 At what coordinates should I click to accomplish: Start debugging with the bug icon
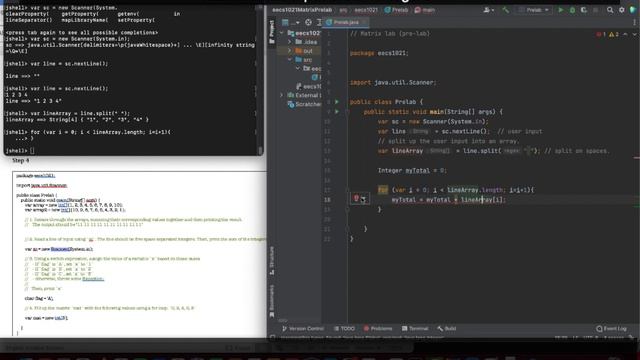point(572,10)
